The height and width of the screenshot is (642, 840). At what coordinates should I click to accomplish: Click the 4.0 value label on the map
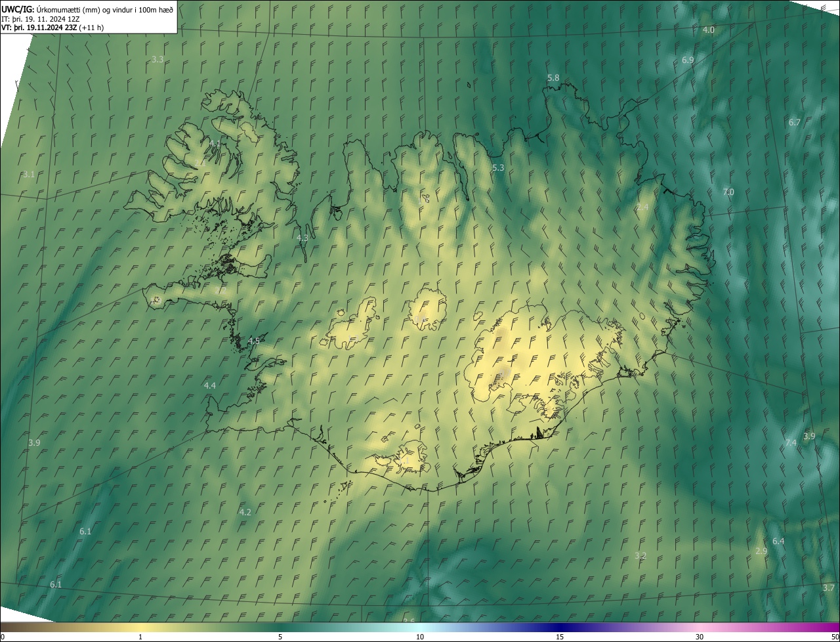pos(709,30)
